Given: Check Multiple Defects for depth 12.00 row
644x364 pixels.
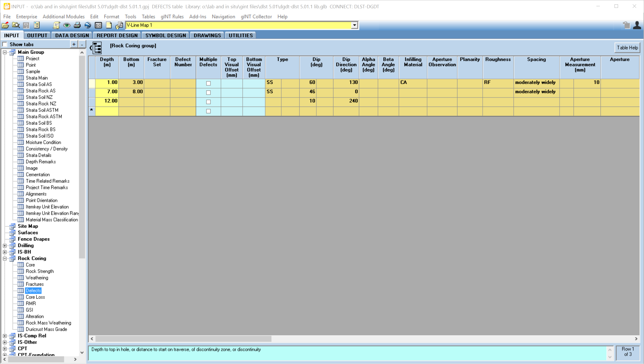Looking at the screenshot, I should click(208, 102).
